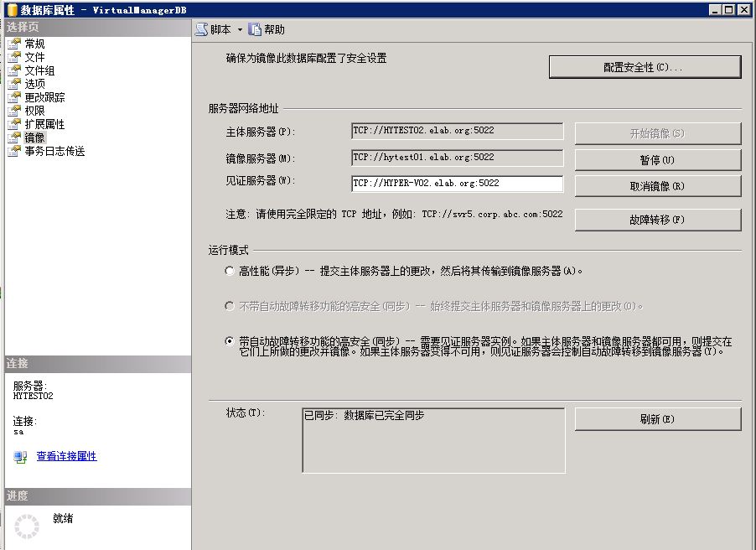This screenshot has height=550, width=756.
Task: Select the 高性能(异步) mode radio button
Action: tap(230, 270)
